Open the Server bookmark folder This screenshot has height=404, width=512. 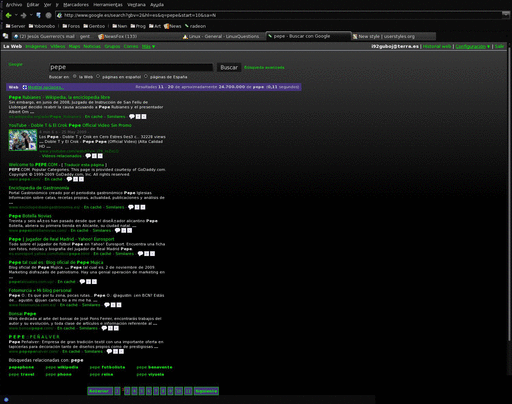[15, 26]
